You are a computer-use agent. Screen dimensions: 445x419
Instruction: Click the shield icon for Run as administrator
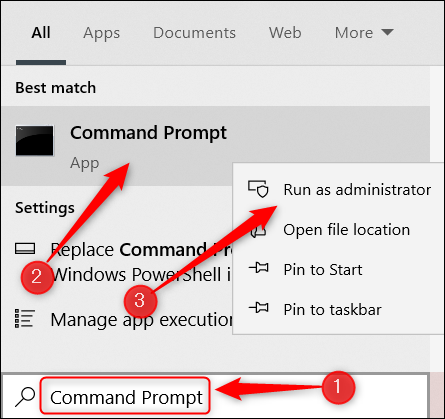(x=258, y=189)
